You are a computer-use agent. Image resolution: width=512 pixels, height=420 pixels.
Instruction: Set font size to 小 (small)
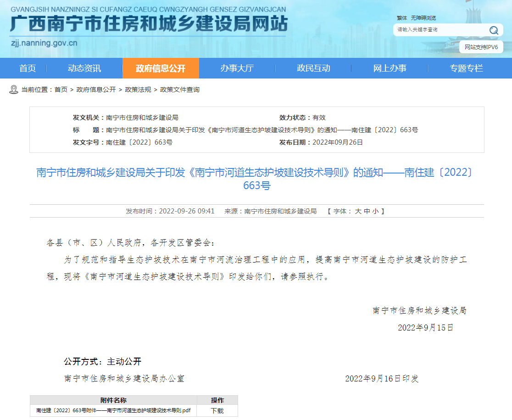(375, 211)
